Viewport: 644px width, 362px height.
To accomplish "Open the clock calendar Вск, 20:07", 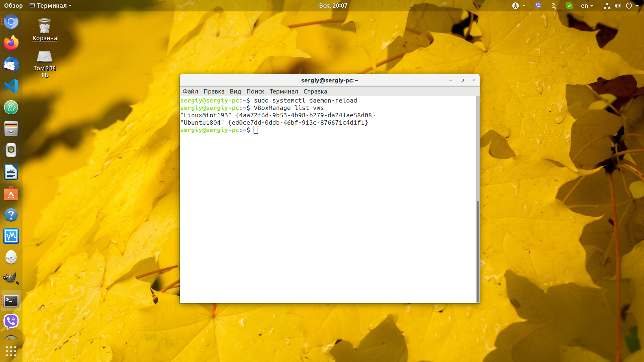I will pos(333,6).
